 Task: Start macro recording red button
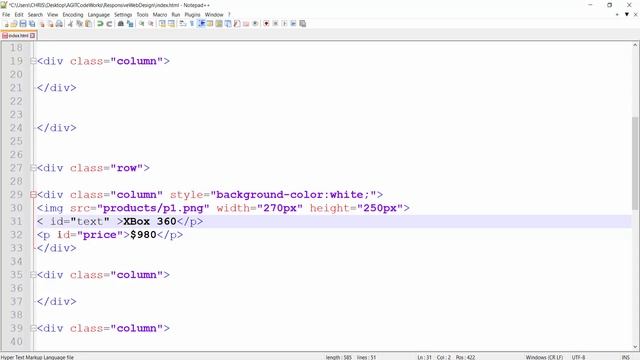tap(266, 24)
